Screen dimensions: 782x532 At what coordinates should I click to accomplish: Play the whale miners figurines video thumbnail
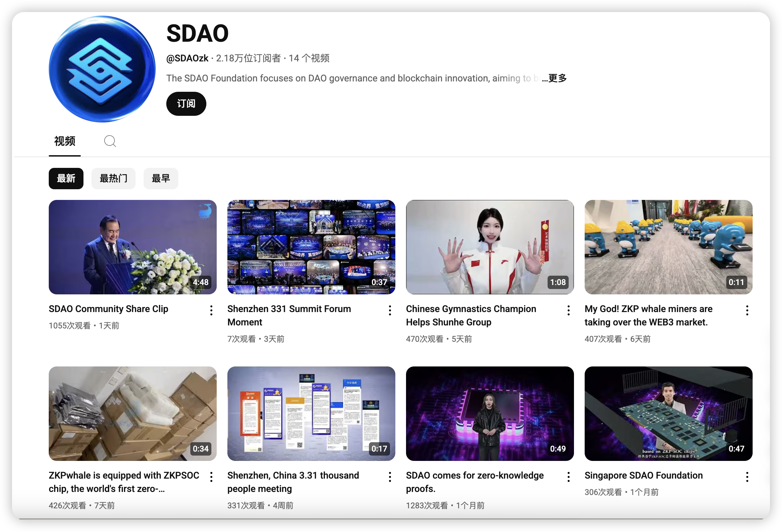[668, 247]
